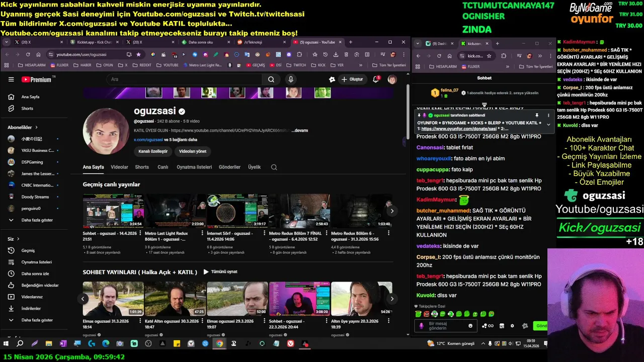
Task: Click 'Videoları yönet' button
Action: (193, 151)
